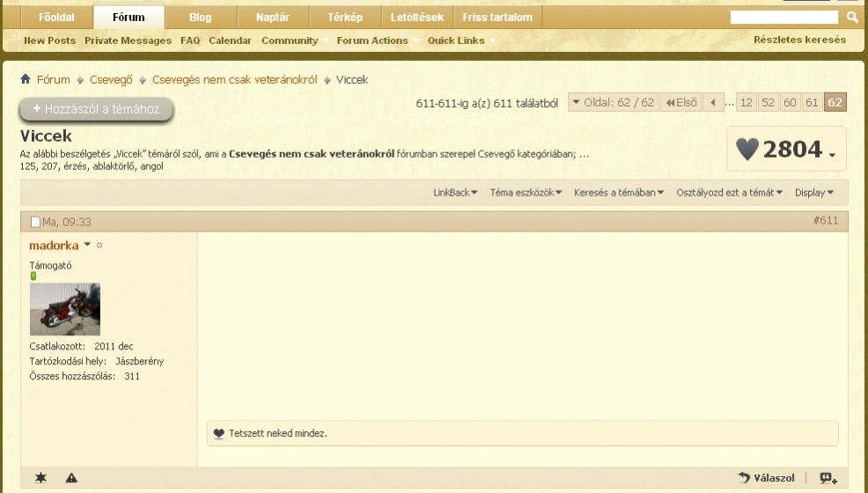Open the madorka username dropdown arrow
Viewport: 868px width, 493px height.
pos(87,246)
